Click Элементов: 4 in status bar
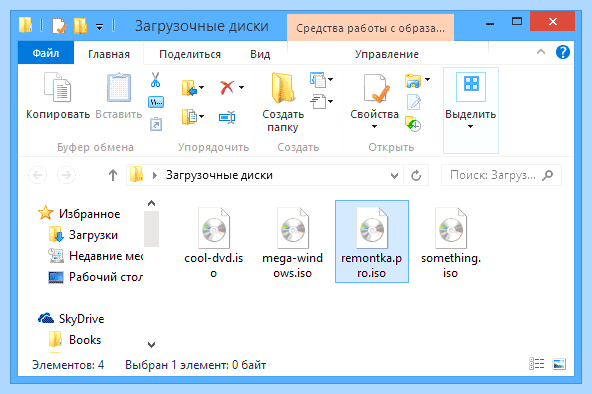The width and height of the screenshot is (592, 394). pyautogui.click(x=68, y=365)
